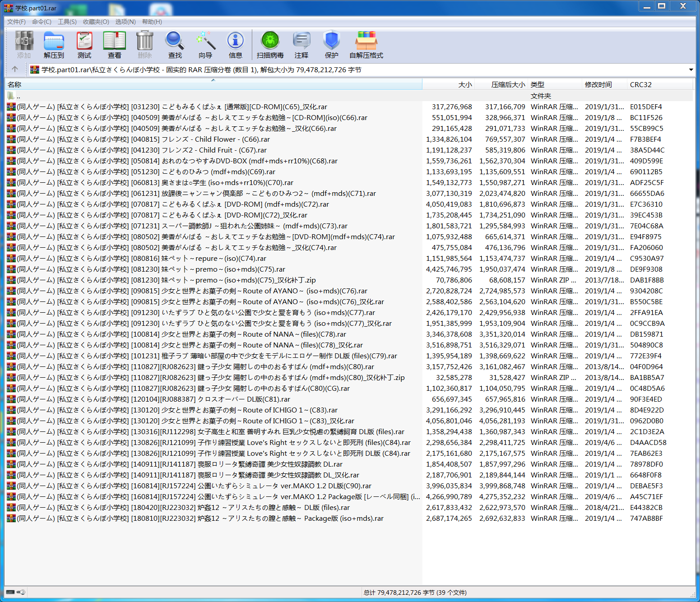Go up one level with the arrow button

(15, 69)
